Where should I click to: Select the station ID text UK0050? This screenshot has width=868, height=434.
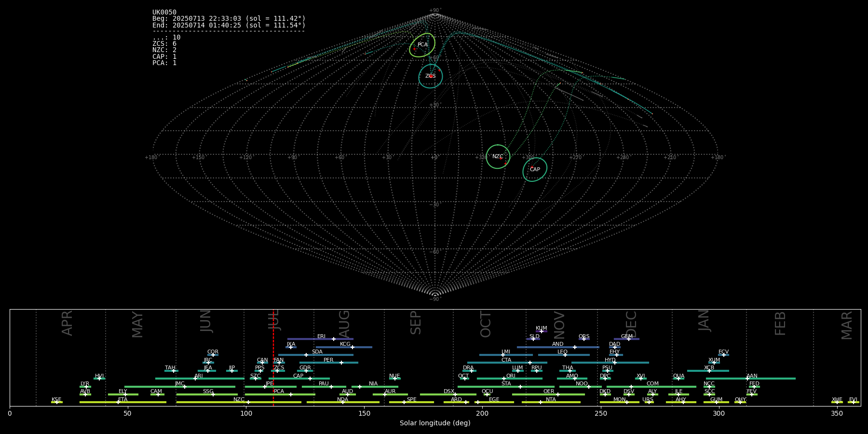click(x=164, y=12)
